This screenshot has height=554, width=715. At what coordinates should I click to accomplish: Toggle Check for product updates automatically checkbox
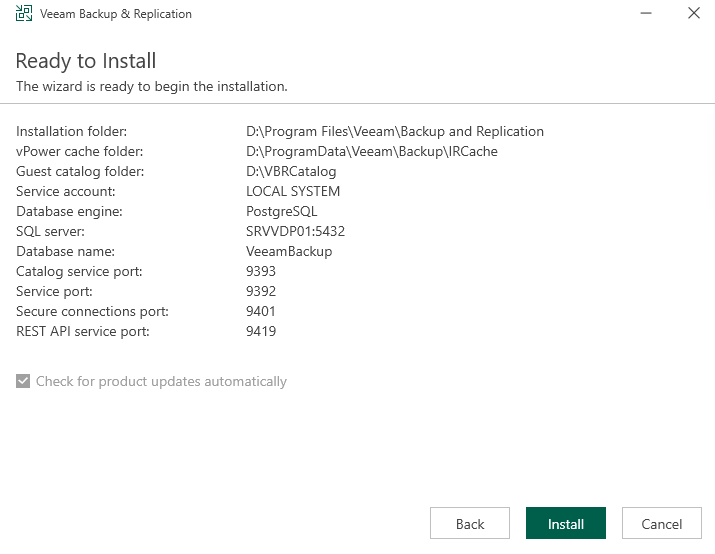pos(23,382)
